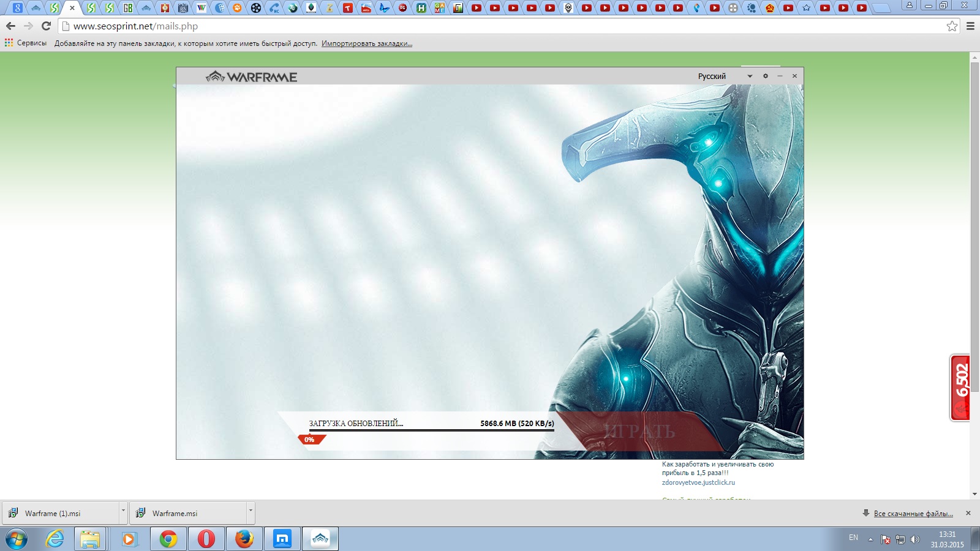Click the Как заработать ad text
Screen dimensions: 980x551
pos(717,468)
